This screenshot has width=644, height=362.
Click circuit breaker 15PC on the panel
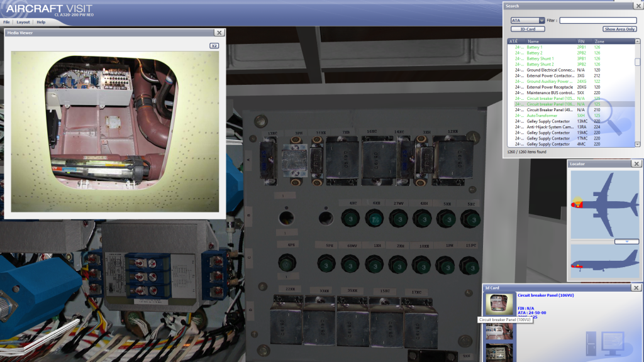[469, 266]
